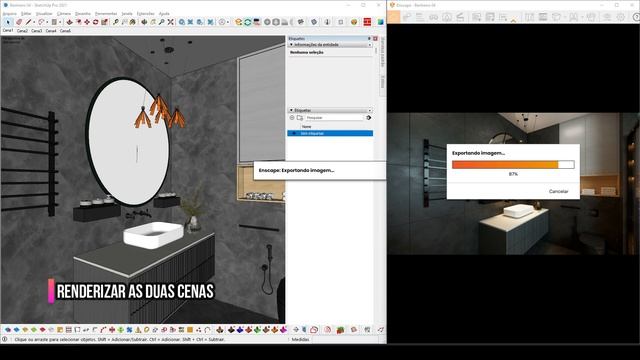This screenshot has height=360, width=640.
Task: Choose the Rotate tool
Action: click(96, 22)
